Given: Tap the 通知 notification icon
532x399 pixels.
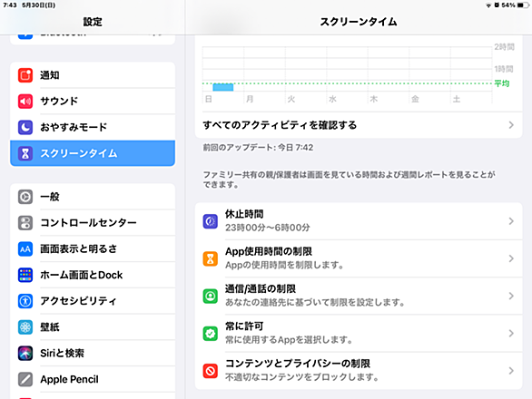Looking at the screenshot, I should pos(25,75).
